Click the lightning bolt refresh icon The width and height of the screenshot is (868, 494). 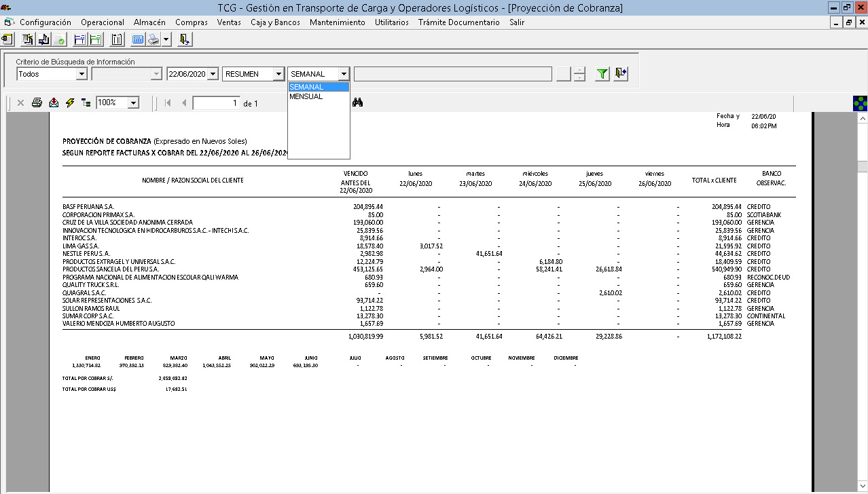(x=70, y=102)
